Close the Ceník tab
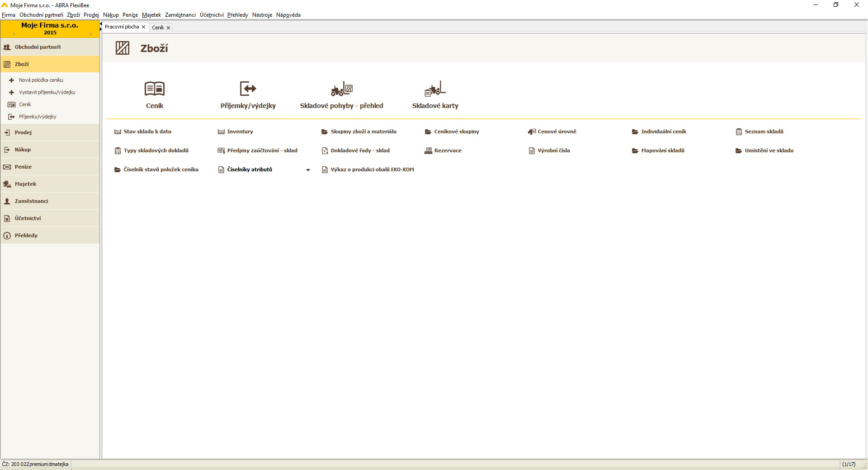868x470 pixels. (169, 28)
